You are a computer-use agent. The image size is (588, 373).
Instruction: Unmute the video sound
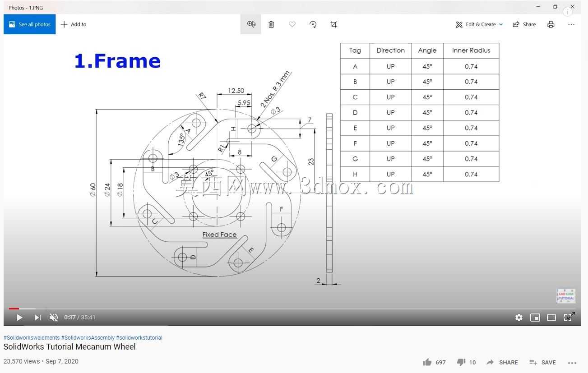pos(54,318)
